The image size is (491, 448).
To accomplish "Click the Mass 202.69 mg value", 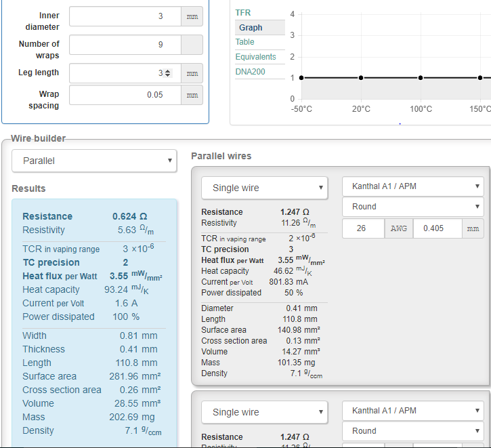I will coord(132,417).
